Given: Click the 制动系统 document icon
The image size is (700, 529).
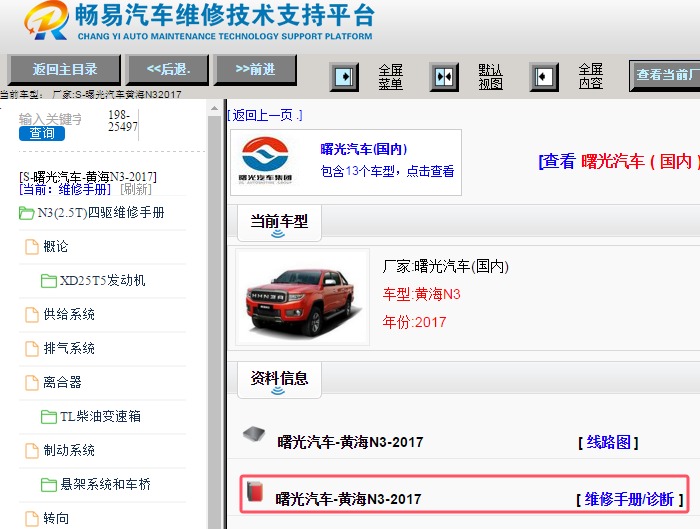Looking at the screenshot, I should tap(32, 451).
